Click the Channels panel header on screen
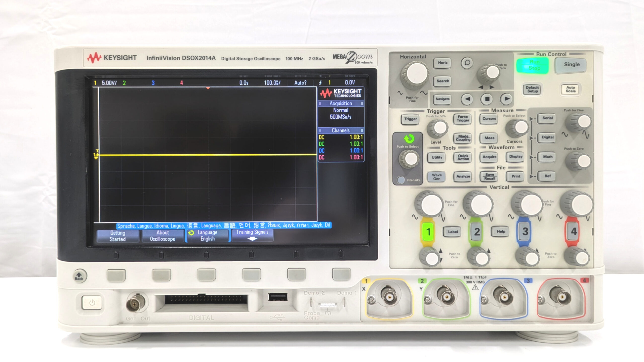The width and height of the screenshot is (644, 362). tap(341, 130)
